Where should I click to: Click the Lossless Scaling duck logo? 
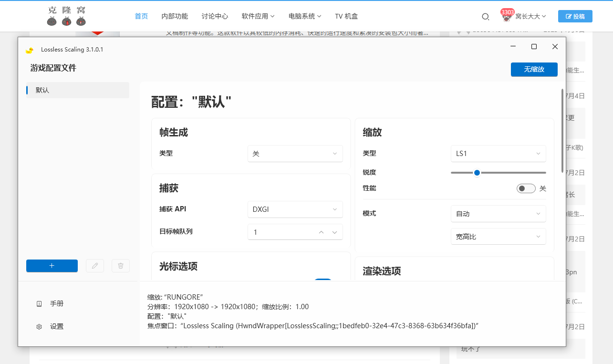click(x=30, y=50)
